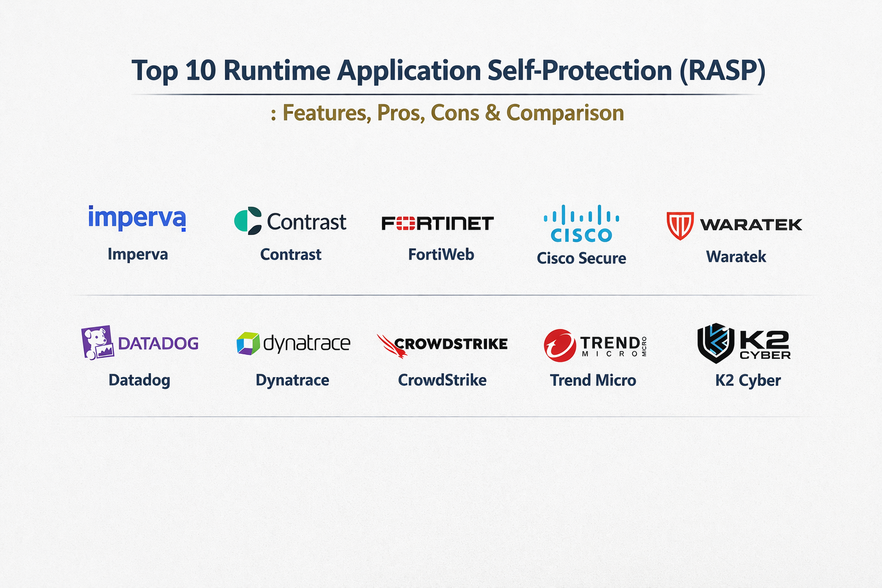Open the Waratek caption text
The image size is (882, 588).
736,257
